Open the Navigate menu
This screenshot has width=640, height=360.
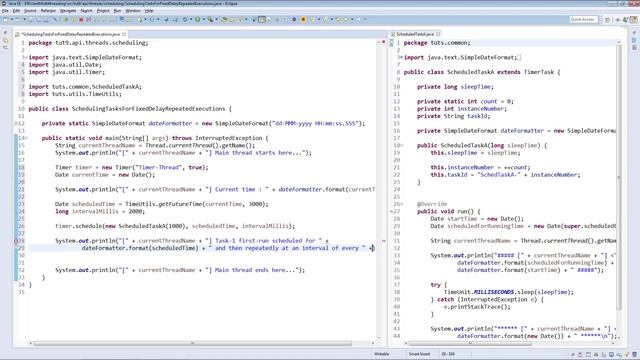[x=68, y=11]
